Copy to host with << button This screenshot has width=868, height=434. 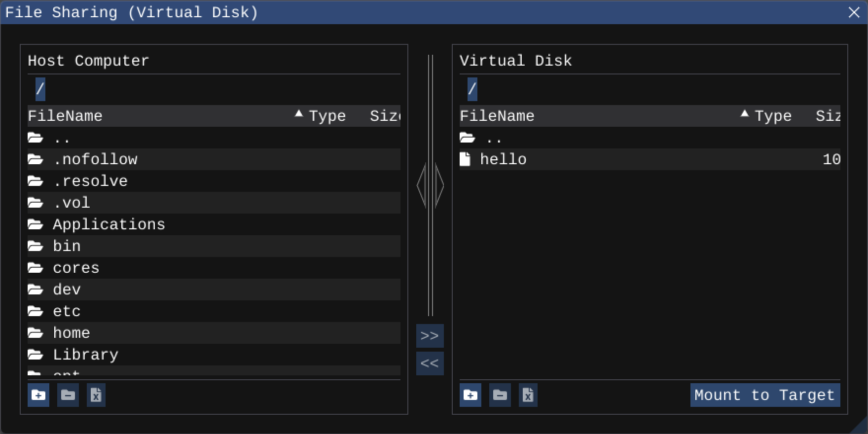pyautogui.click(x=430, y=363)
